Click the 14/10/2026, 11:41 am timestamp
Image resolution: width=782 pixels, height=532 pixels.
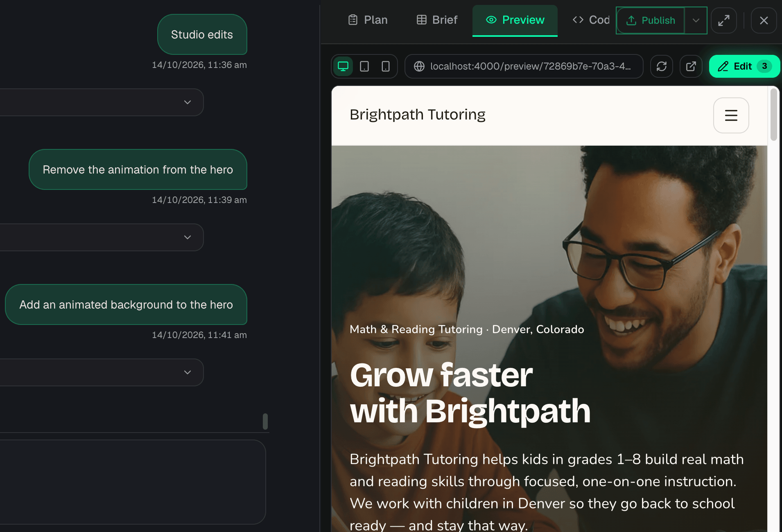tap(199, 335)
